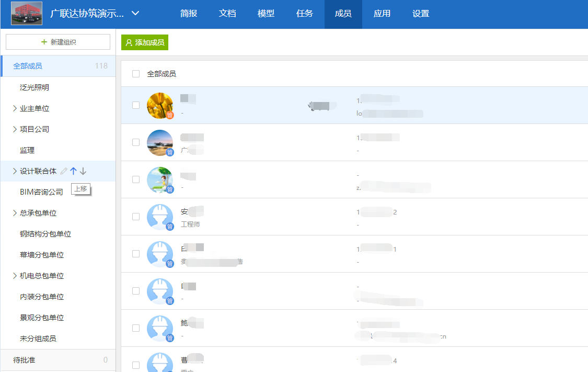Click the move-up arrow beside 设计联合体
The width and height of the screenshot is (588, 372).
(74, 171)
